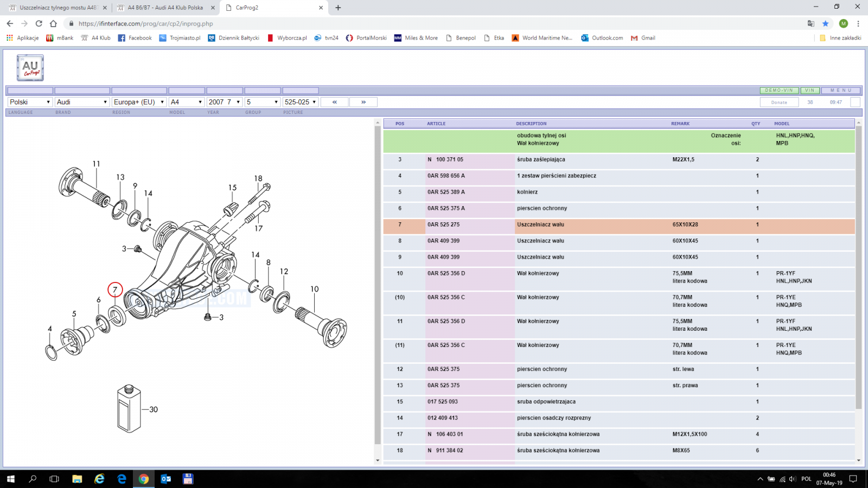This screenshot has height=488, width=868.
Task: Open the Picture dropdown 525-025
Action: coord(301,102)
